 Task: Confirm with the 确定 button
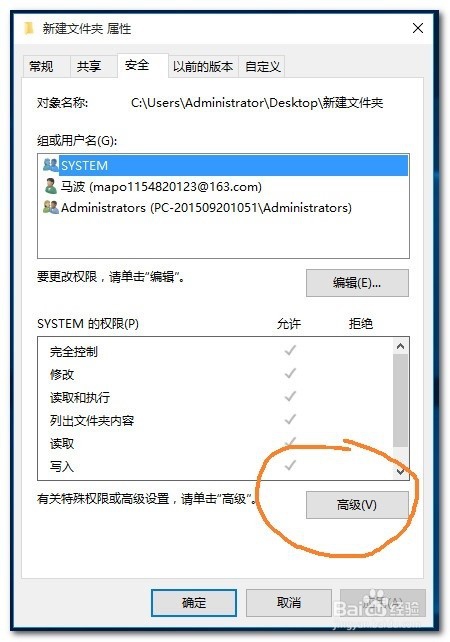[194, 603]
